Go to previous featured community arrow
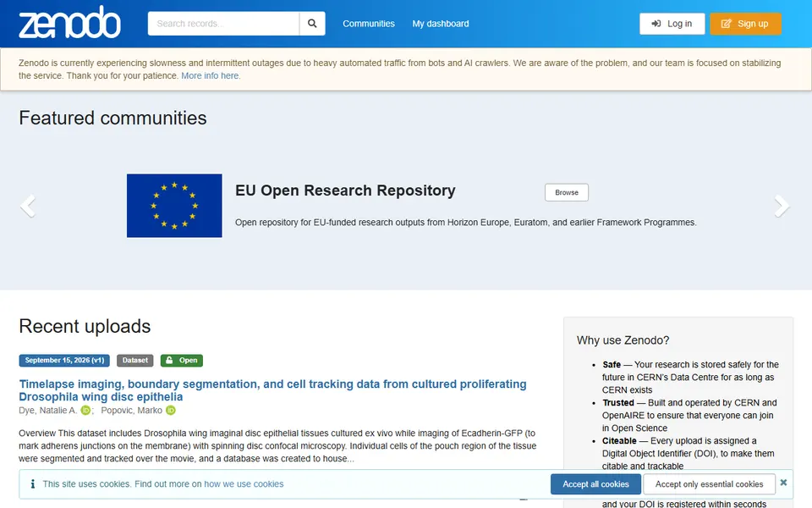 pyautogui.click(x=28, y=206)
